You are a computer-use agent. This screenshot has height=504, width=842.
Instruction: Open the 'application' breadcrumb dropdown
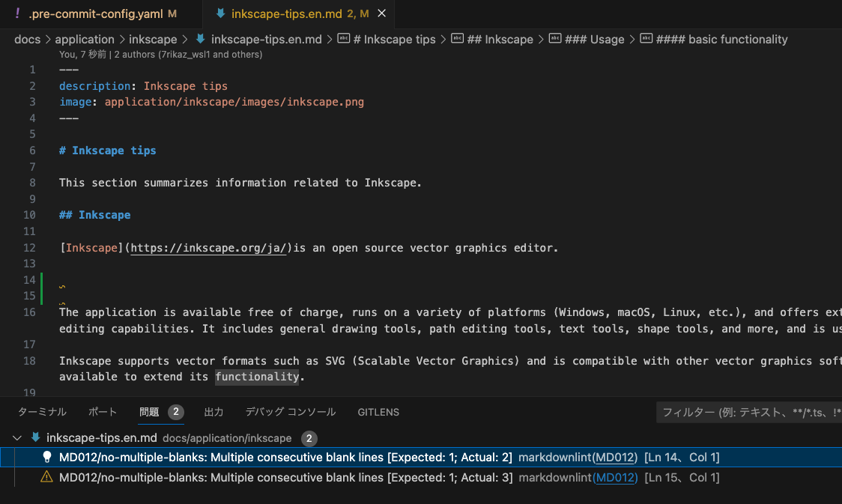(85, 39)
